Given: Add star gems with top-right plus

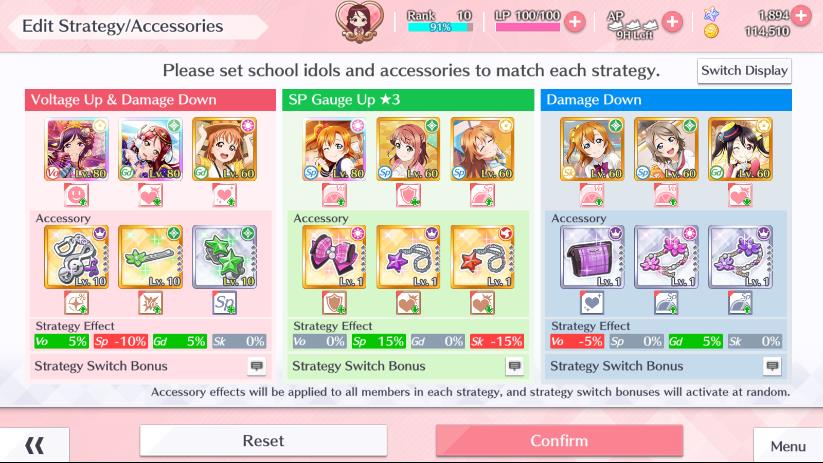Looking at the screenshot, I should (x=801, y=15).
